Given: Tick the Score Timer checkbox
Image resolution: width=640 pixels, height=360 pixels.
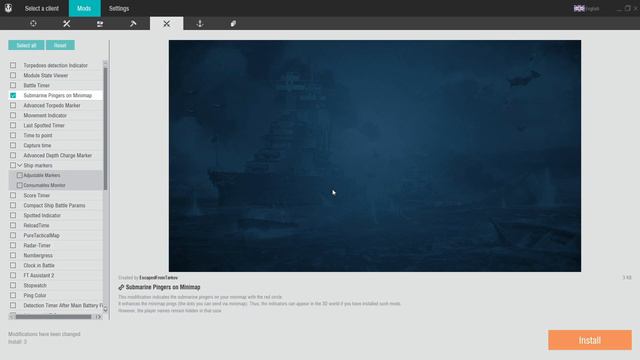Looking at the screenshot, I should [x=13, y=196].
